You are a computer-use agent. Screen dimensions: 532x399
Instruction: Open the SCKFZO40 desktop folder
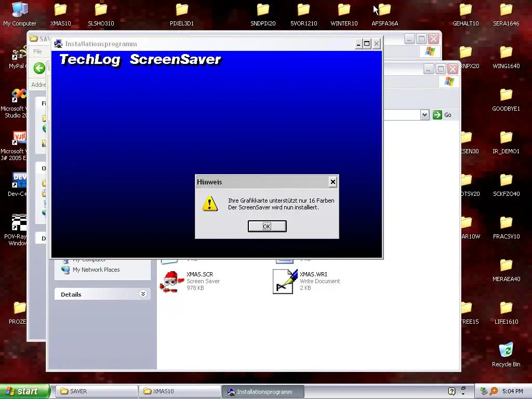[506, 185]
